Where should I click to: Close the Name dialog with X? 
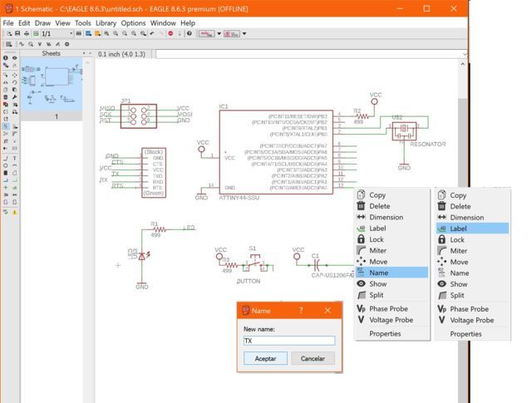click(328, 311)
